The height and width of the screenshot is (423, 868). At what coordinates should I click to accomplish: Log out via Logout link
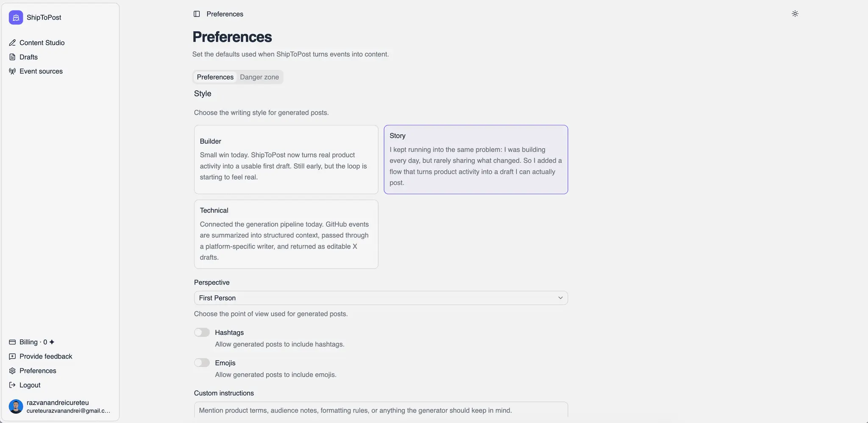[x=30, y=385]
